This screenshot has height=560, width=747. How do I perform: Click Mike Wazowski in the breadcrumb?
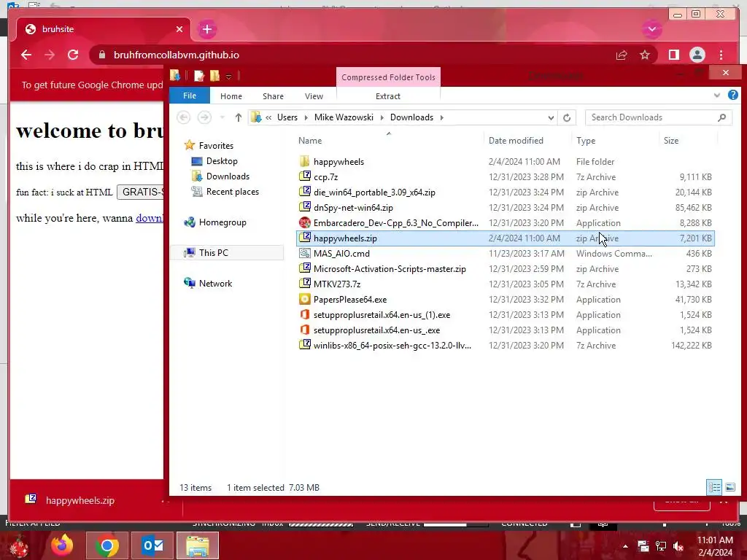point(344,117)
